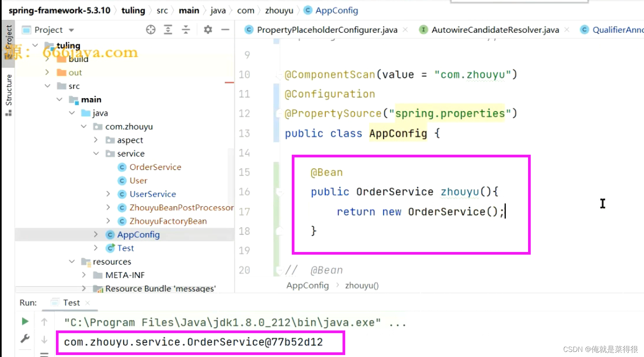Collapse the com.zhouyu package node

click(84, 126)
